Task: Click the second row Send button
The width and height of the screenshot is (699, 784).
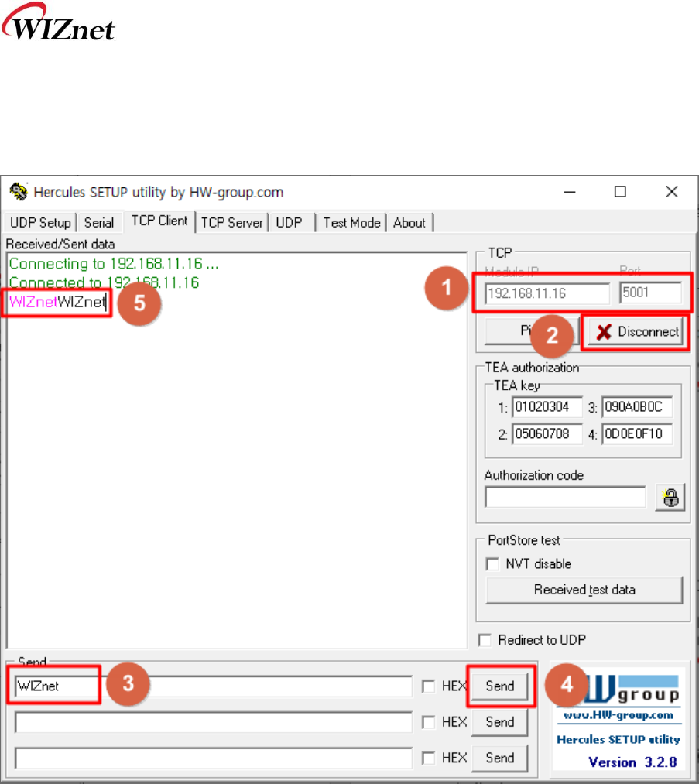Action: click(x=500, y=722)
